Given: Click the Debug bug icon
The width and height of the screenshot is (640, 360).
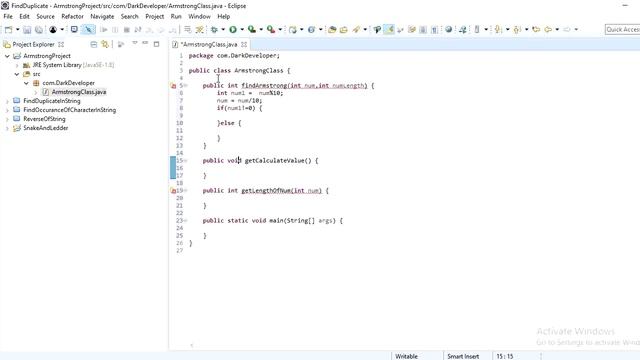Looking at the screenshot, I should 214,29.
